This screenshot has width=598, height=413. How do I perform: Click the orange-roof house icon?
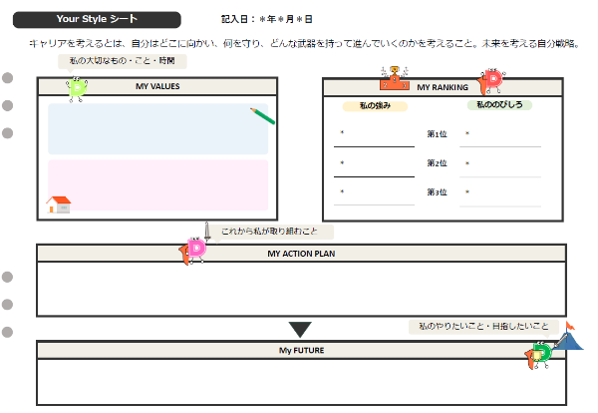coord(59,204)
